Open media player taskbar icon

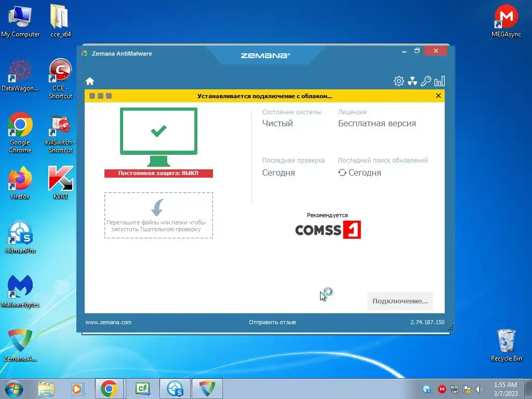pos(77,389)
